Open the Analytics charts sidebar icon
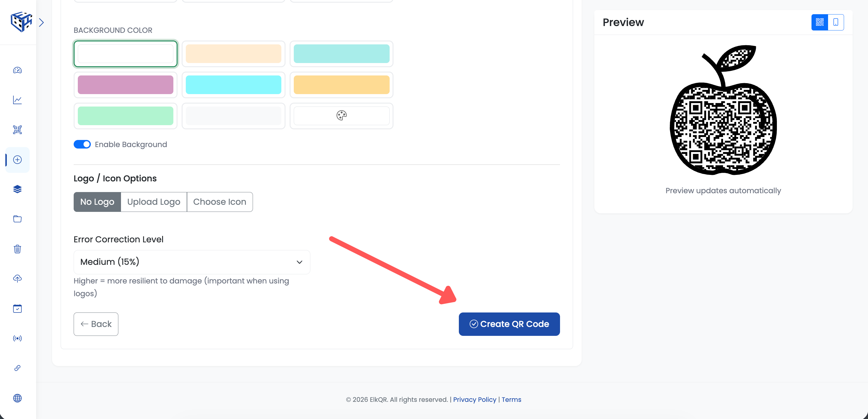Image resolution: width=868 pixels, height=419 pixels. pos(17,100)
